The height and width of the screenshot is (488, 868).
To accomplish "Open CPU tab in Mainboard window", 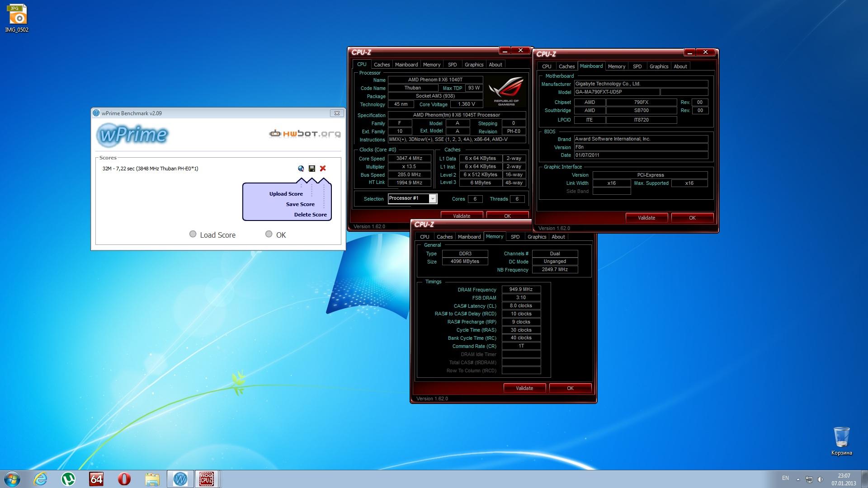I will pos(547,66).
